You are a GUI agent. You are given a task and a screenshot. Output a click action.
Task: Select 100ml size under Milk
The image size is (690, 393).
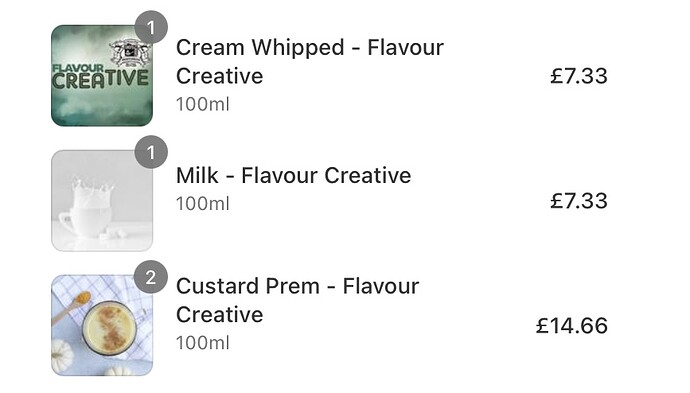pyautogui.click(x=203, y=204)
